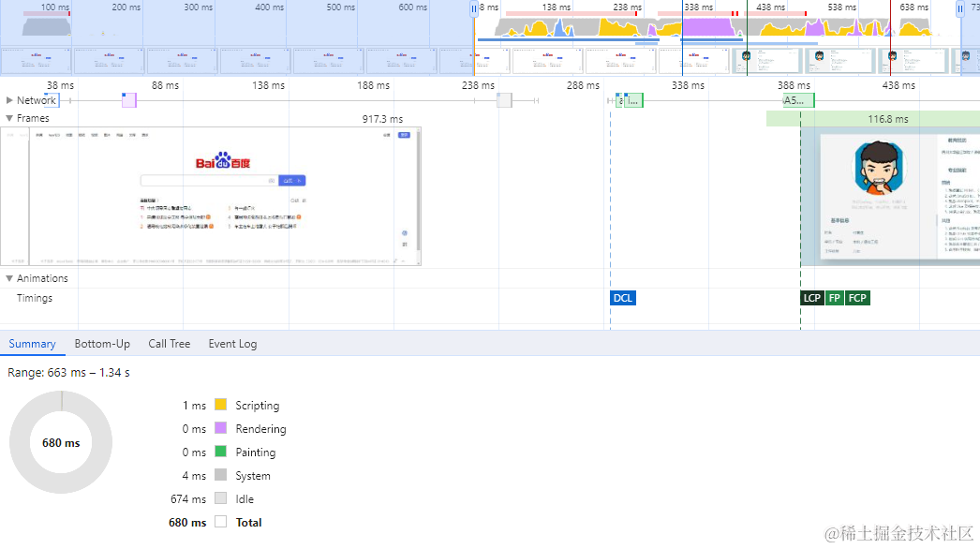Image resolution: width=980 pixels, height=549 pixels.
Task: Click the Total white color swatch
Action: point(220,522)
